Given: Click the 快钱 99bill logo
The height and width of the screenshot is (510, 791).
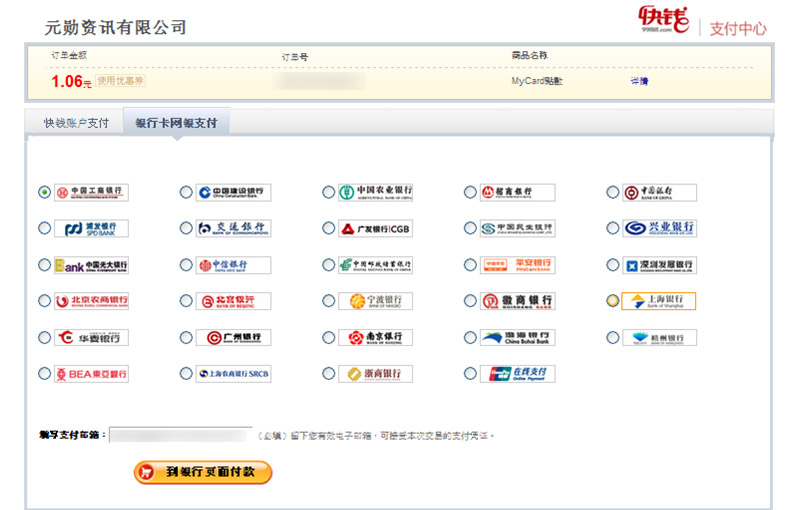Looking at the screenshot, I should tap(663, 20).
